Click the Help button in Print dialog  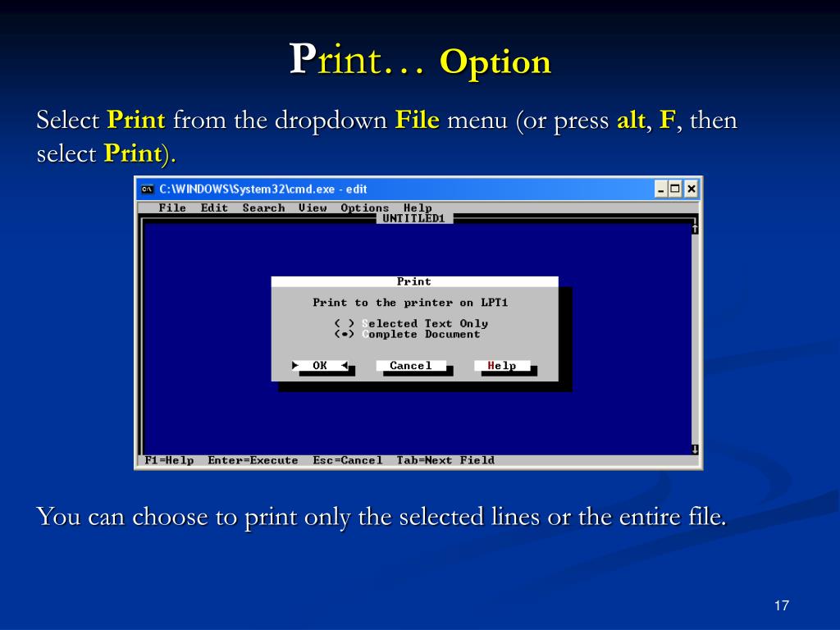(x=502, y=365)
